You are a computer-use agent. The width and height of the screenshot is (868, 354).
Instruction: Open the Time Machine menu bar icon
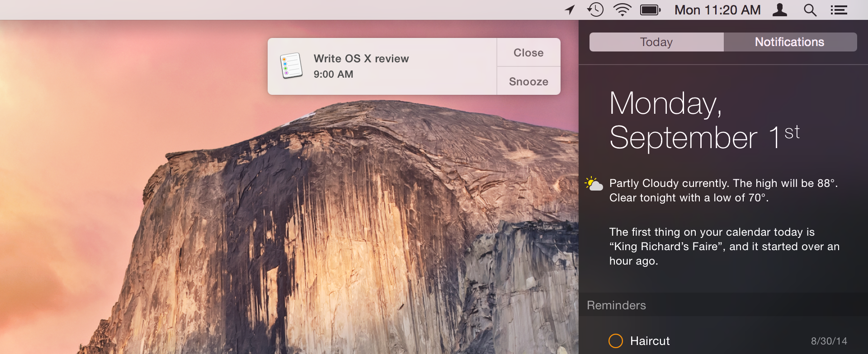coord(595,10)
